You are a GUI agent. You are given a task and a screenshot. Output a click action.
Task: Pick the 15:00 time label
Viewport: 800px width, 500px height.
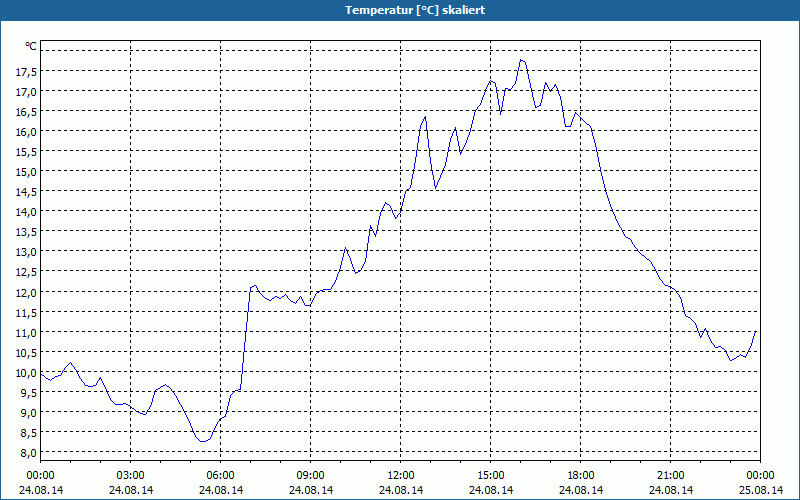pyautogui.click(x=490, y=476)
